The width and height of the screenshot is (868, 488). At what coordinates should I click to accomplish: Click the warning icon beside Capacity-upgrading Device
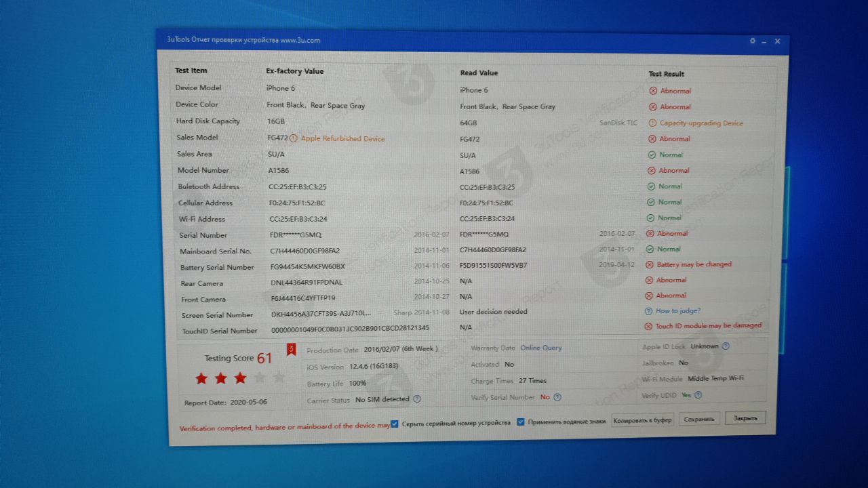point(653,123)
